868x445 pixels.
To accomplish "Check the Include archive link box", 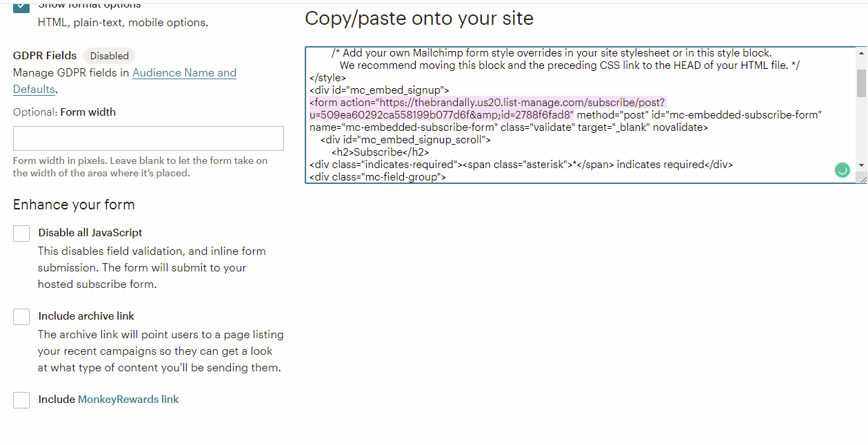I will (x=21, y=317).
